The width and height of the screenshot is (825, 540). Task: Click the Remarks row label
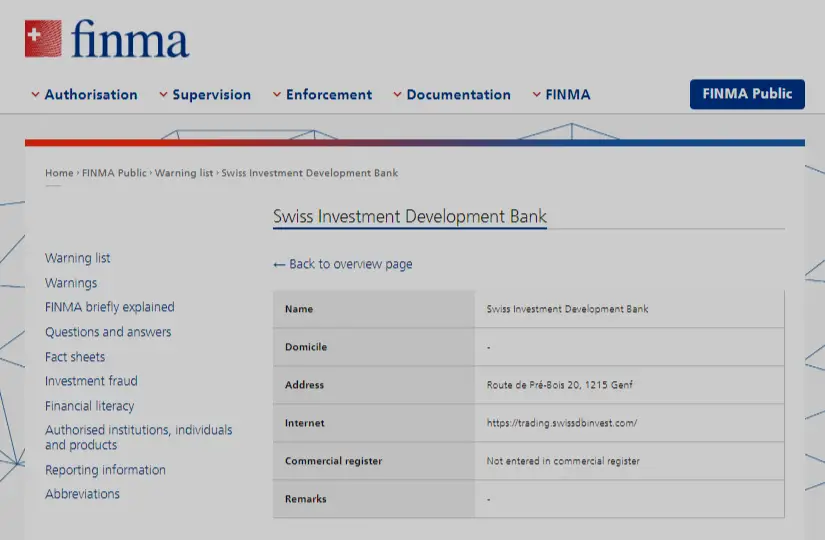(x=305, y=499)
